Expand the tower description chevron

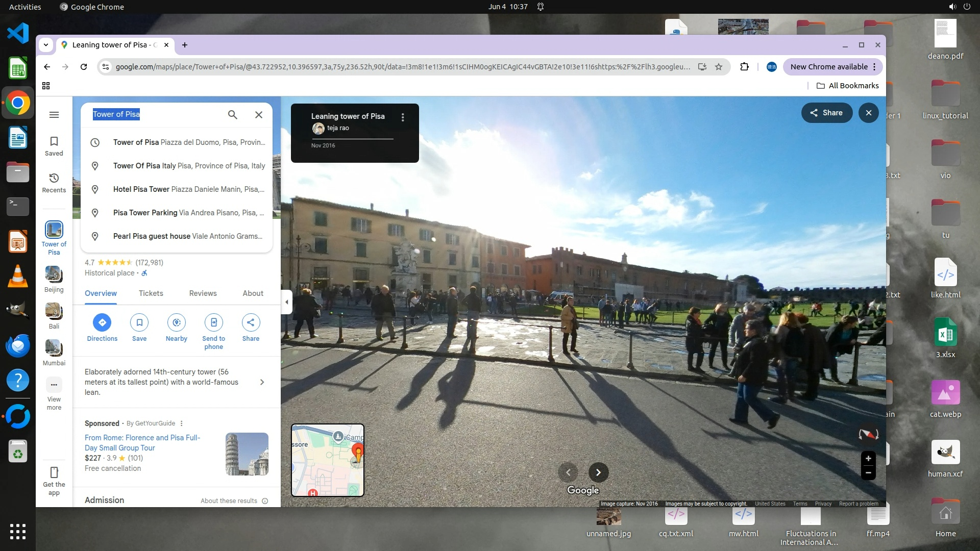click(262, 382)
